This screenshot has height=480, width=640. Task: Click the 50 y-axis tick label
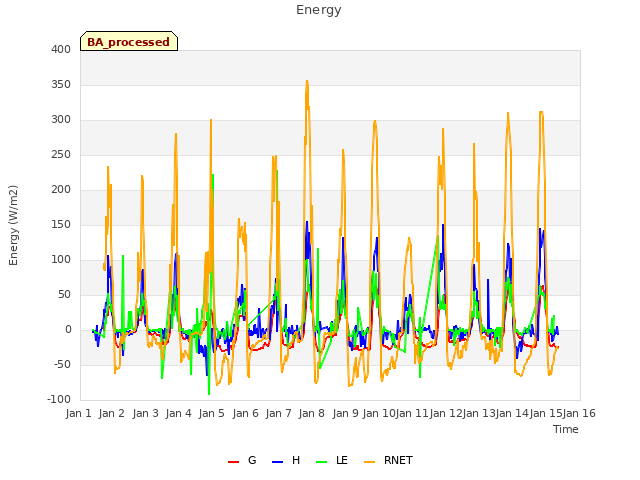coord(64,295)
